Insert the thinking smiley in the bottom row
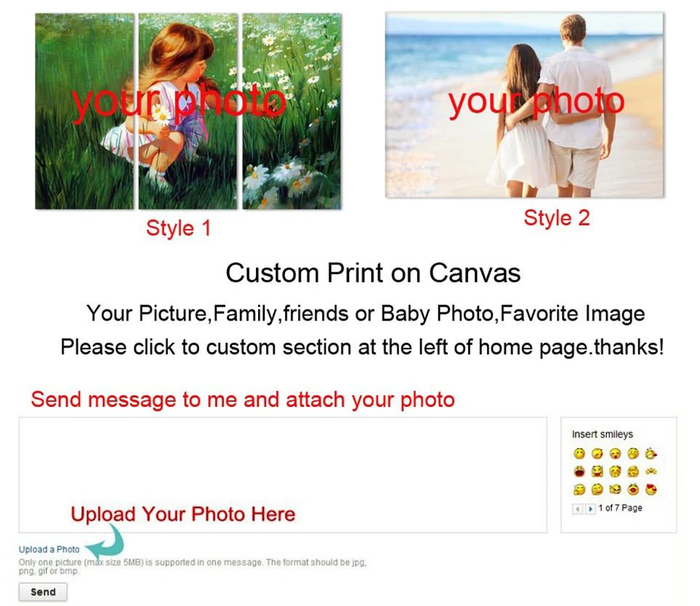The width and height of the screenshot is (700, 606). pos(598,490)
